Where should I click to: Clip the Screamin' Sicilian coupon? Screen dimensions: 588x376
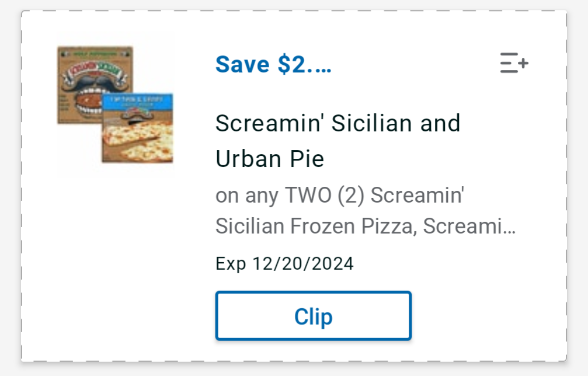(x=314, y=316)
